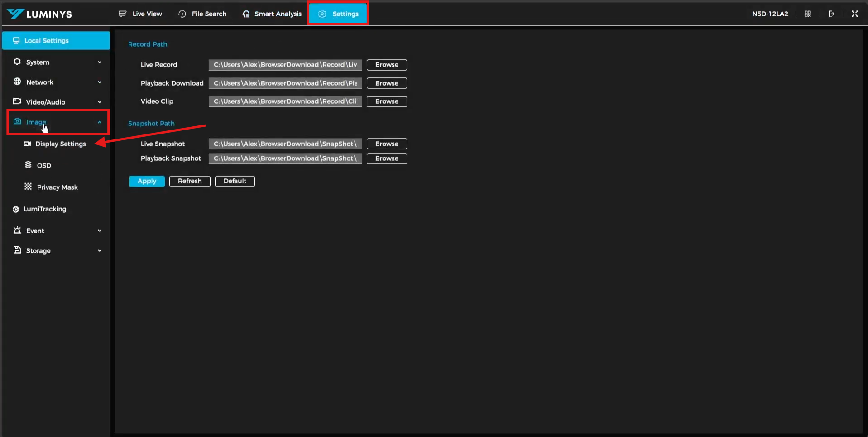868x437 pixels.
Task: Collapse the Image section chevron
Action: (x=100, y=122)
